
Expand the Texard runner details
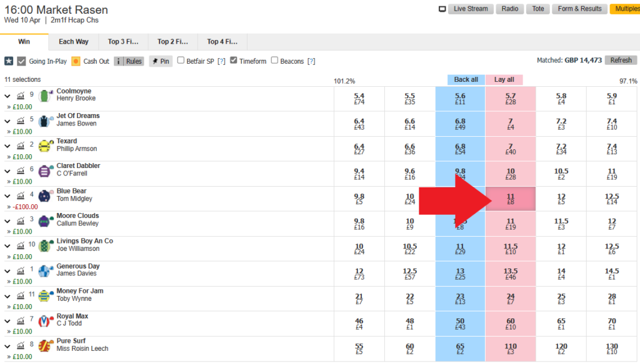(x=7, y=146)
